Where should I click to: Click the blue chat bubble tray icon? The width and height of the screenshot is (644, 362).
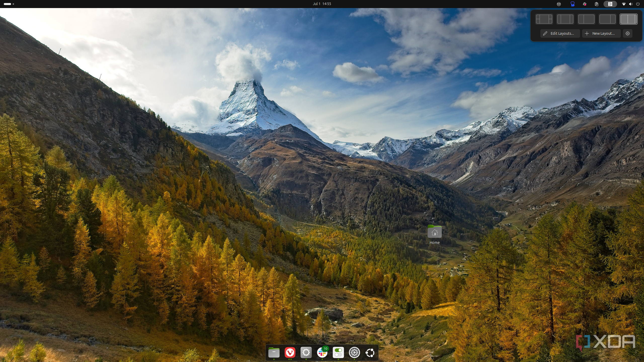coord(572,4)
